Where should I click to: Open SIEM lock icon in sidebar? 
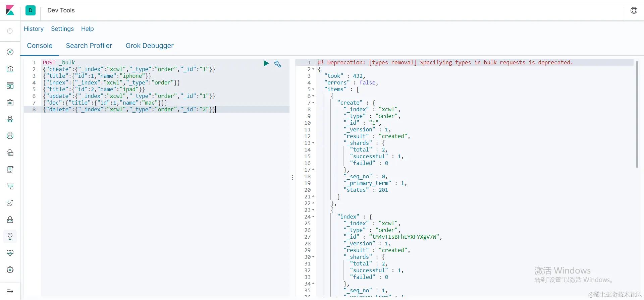(10, 220)
